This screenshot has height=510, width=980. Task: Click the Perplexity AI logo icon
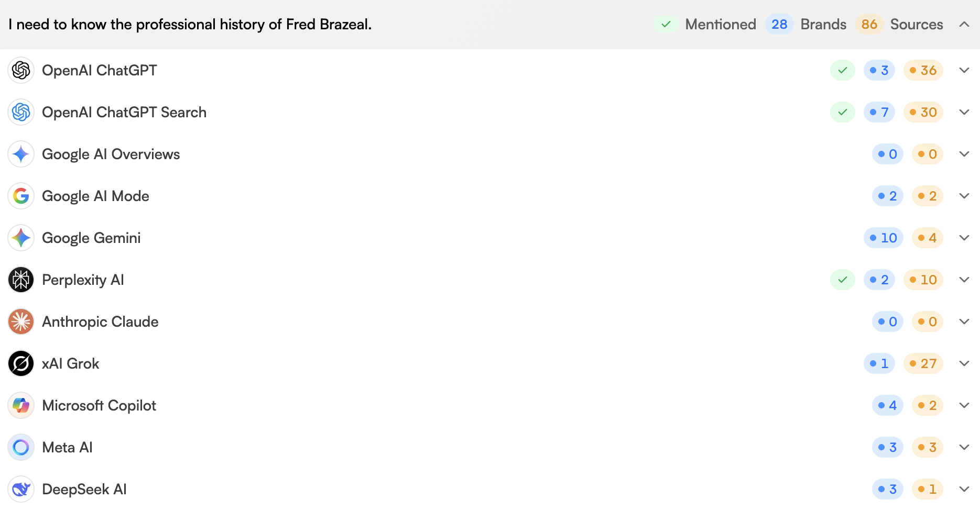coord(21,280)
